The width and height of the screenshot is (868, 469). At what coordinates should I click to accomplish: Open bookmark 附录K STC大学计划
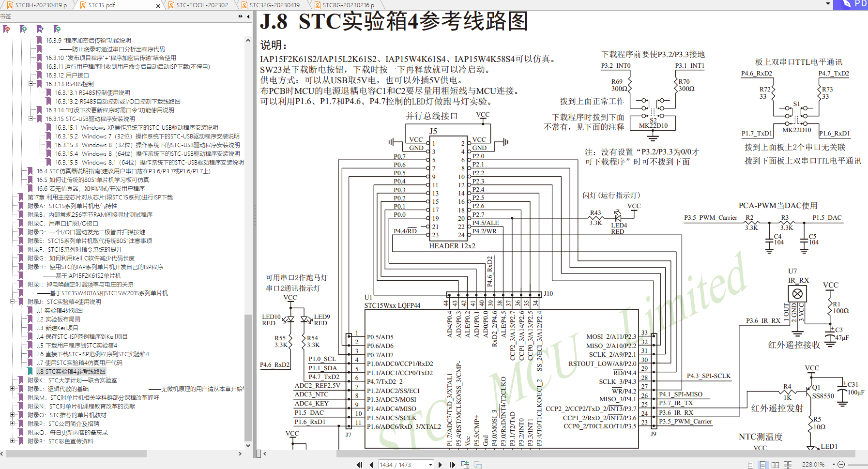pyautogui.click(x=72, y=380)
